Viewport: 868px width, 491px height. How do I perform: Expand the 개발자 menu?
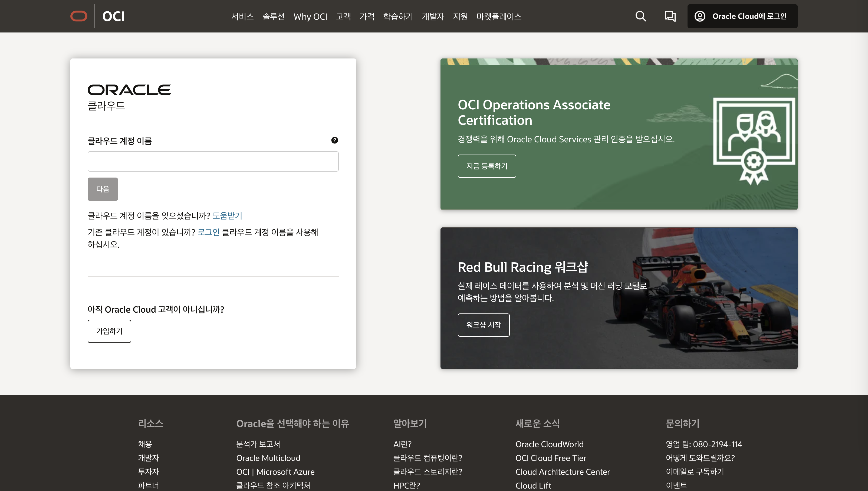click(x=433, y=16)
